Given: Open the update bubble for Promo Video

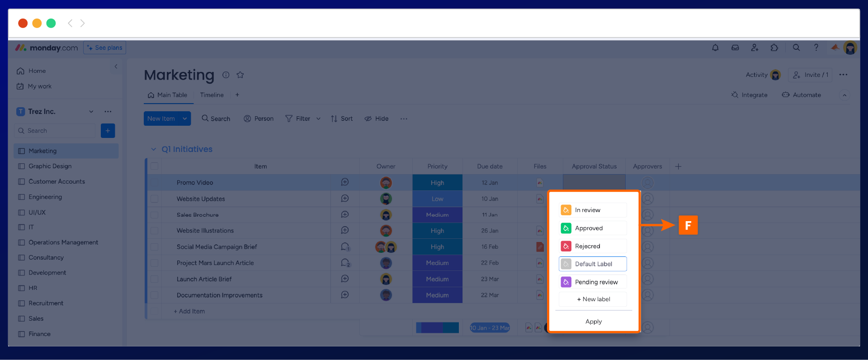Looking at the screenshot, I should pos(344,182).
